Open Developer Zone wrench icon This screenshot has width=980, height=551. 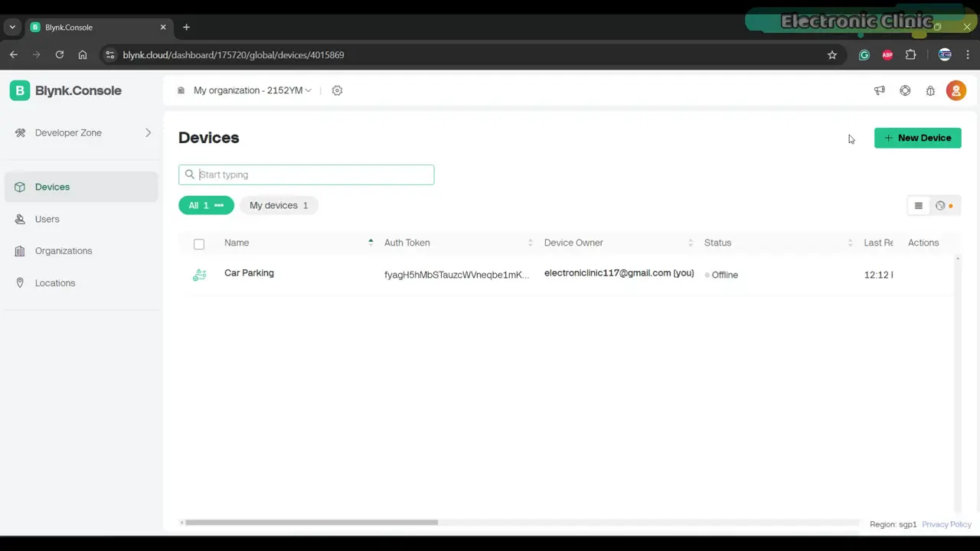(x=20, y=132)
